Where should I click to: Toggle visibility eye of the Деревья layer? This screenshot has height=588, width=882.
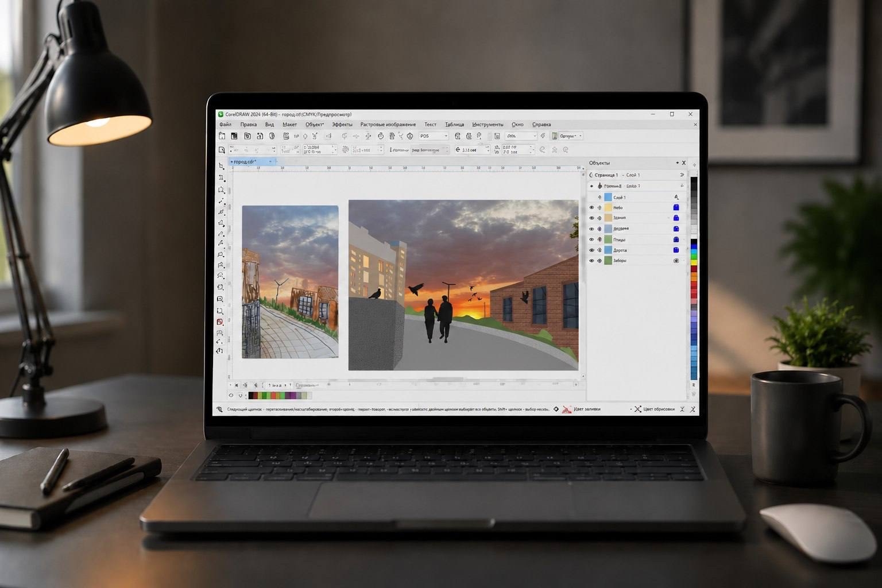coord(592,229)
